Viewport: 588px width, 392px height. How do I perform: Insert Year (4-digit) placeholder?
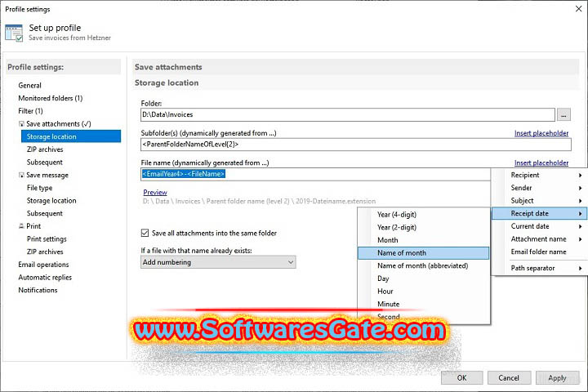pyautogui.click(x=424, y=215)
